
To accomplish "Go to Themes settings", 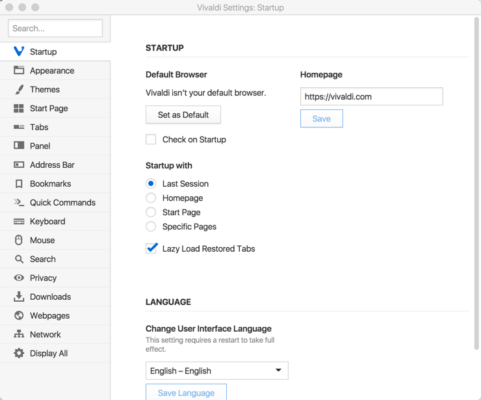I will point(55,89).
